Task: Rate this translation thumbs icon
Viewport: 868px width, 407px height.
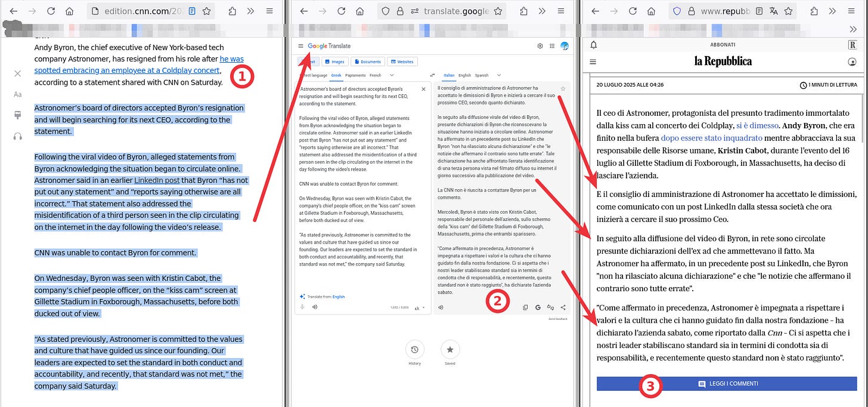Action: pyautogui.click(x=550, y=307)
